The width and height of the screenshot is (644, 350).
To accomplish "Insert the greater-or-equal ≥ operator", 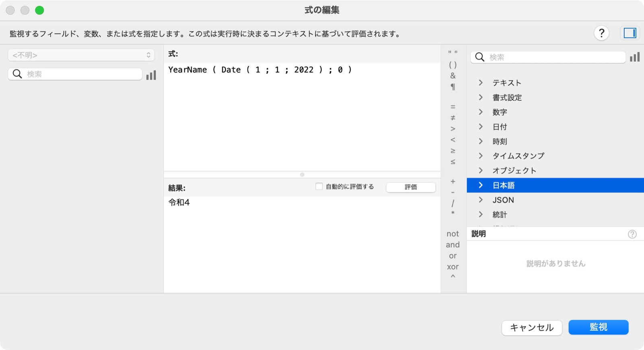I will pos(453,151).
